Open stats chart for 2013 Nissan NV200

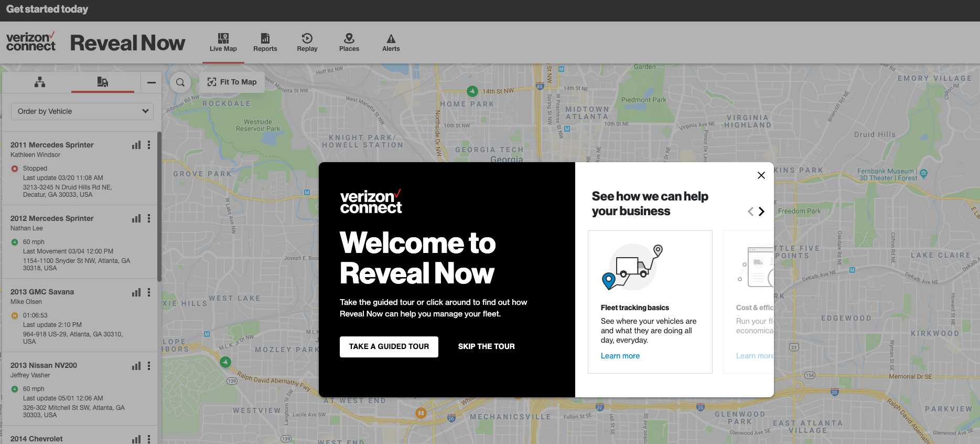tap(136, 365)
